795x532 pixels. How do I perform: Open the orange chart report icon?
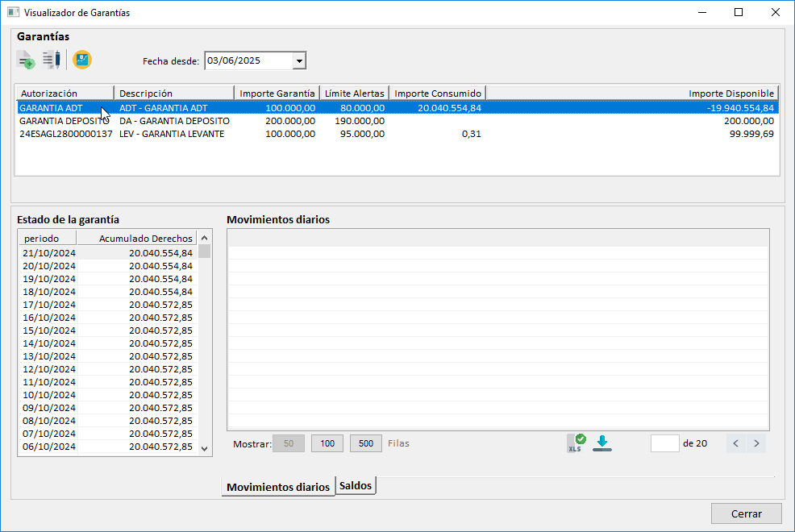[82, 60]
